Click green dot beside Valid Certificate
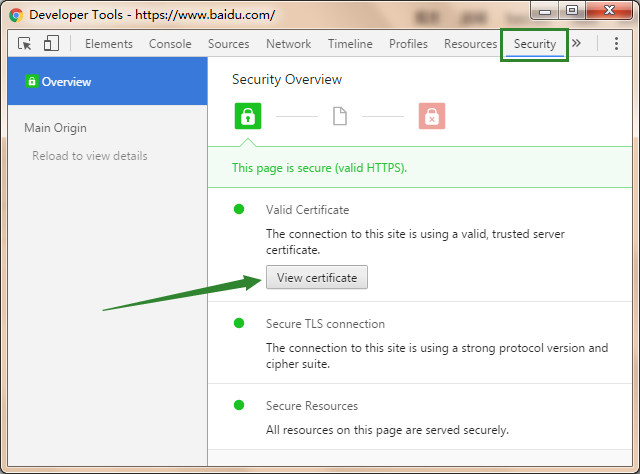The image size is (640, 474). [239, 209]
